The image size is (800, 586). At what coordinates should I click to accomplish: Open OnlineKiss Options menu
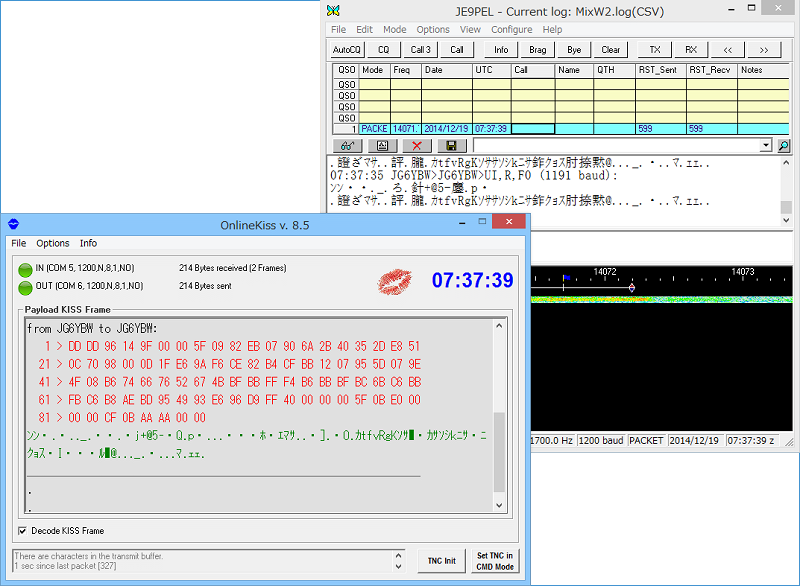tap(53, 243)
